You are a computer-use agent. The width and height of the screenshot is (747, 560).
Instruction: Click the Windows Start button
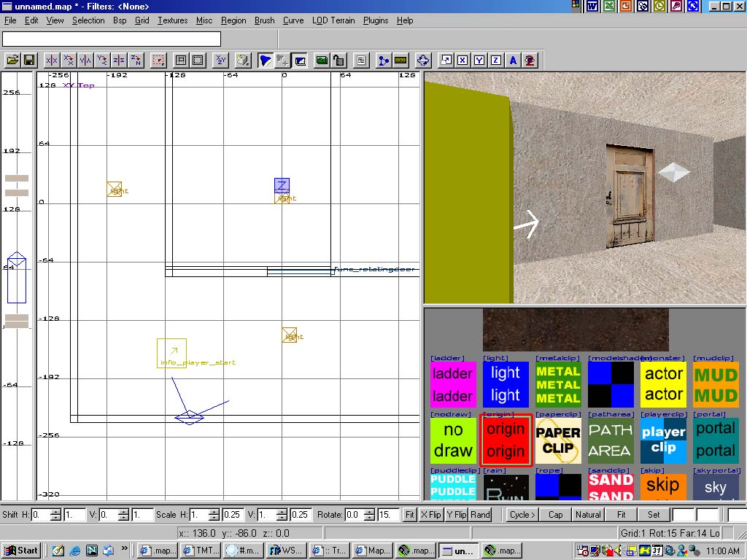21,551
